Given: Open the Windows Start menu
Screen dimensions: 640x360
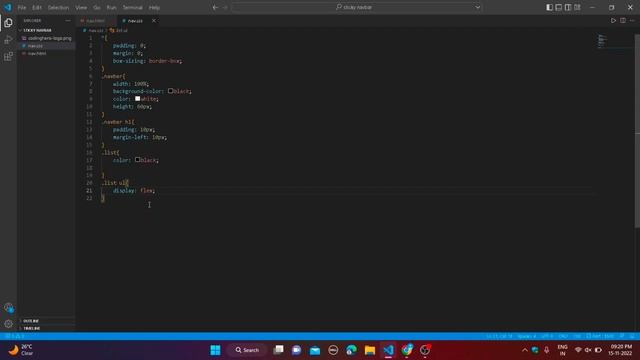Looking at the screenshot, I should click(215, 350).
